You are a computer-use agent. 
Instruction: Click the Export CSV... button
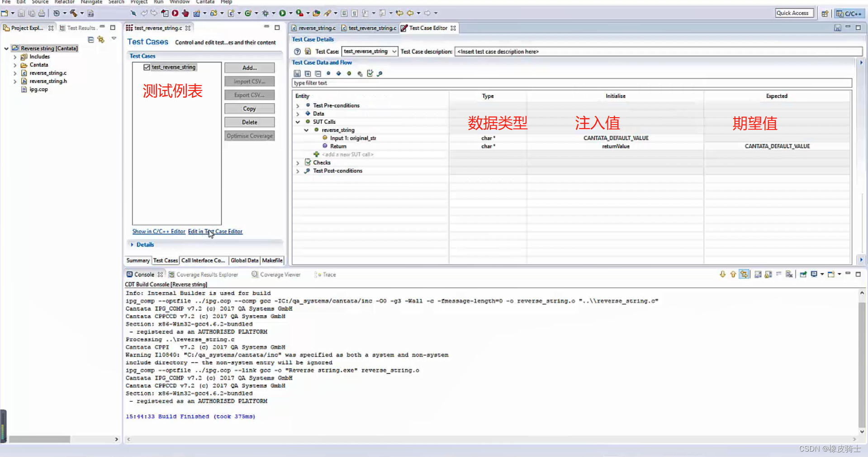click(249, 95)
